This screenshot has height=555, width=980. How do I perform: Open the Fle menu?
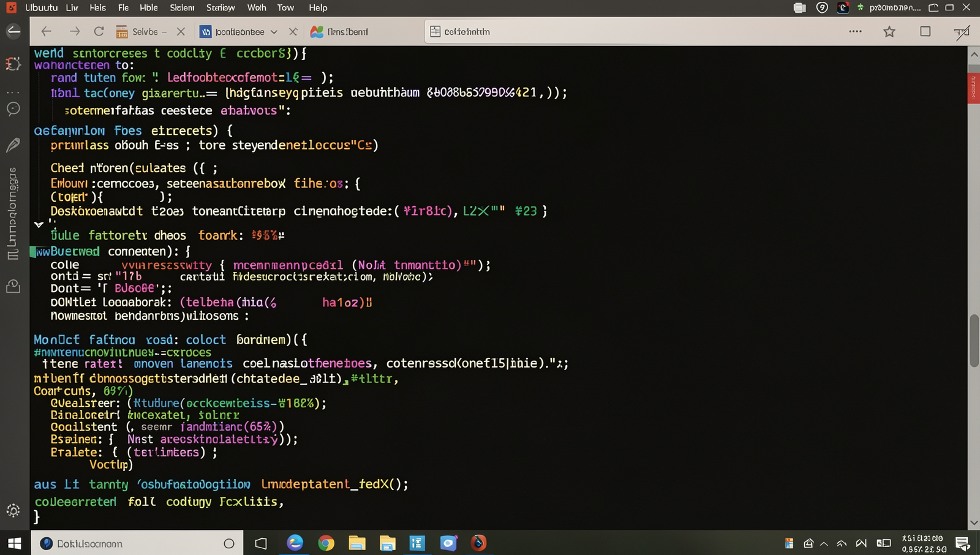click(x=123, y=7)
